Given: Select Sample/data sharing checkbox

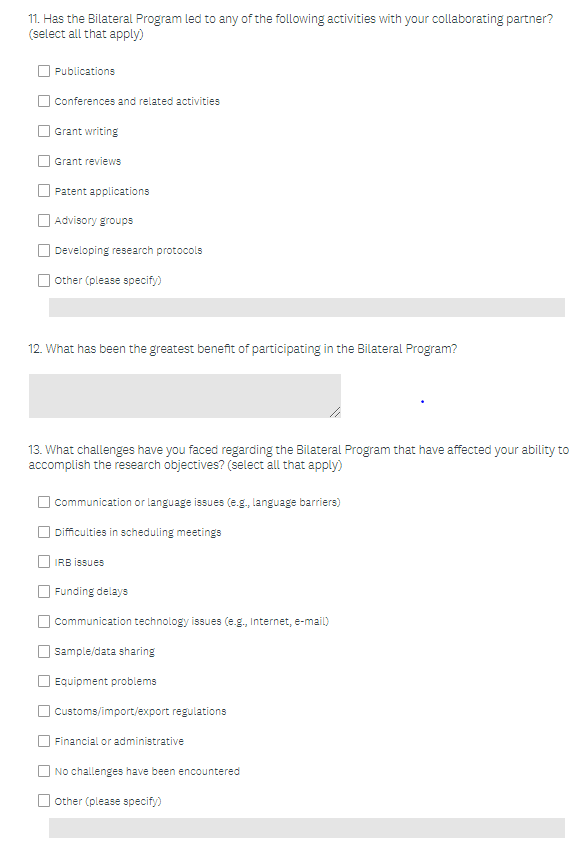Looking at the screenshot, I should 44,651.
